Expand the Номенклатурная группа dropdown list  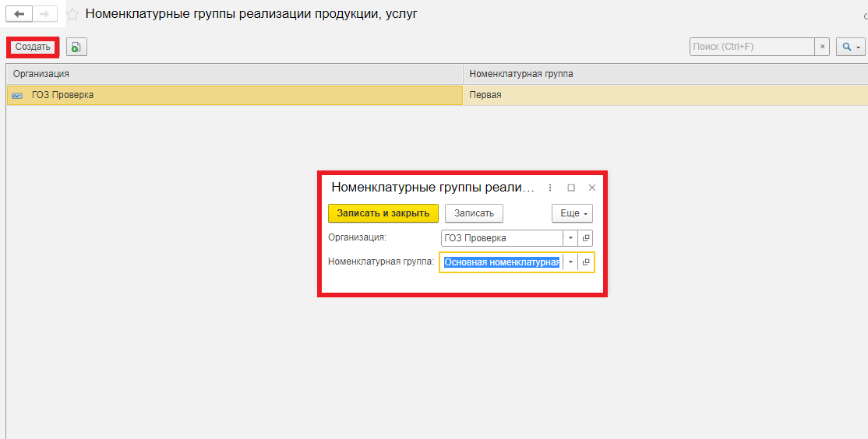coord(570,262)
